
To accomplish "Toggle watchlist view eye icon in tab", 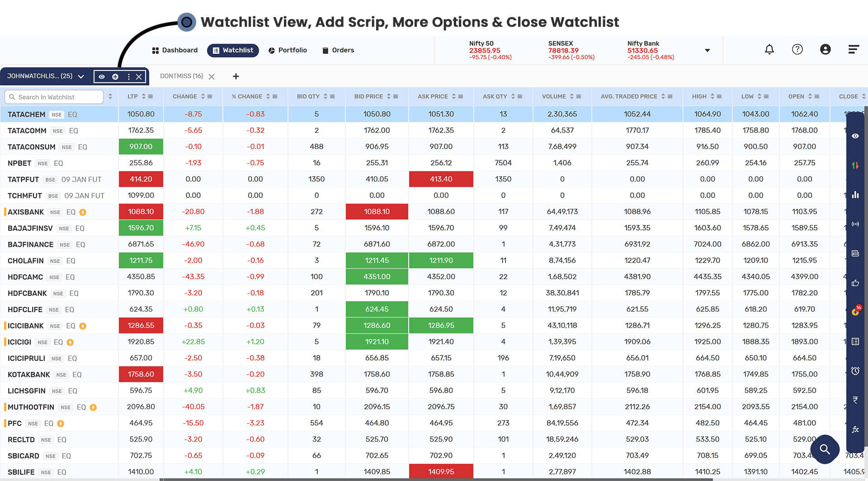I will coord(102,77).
